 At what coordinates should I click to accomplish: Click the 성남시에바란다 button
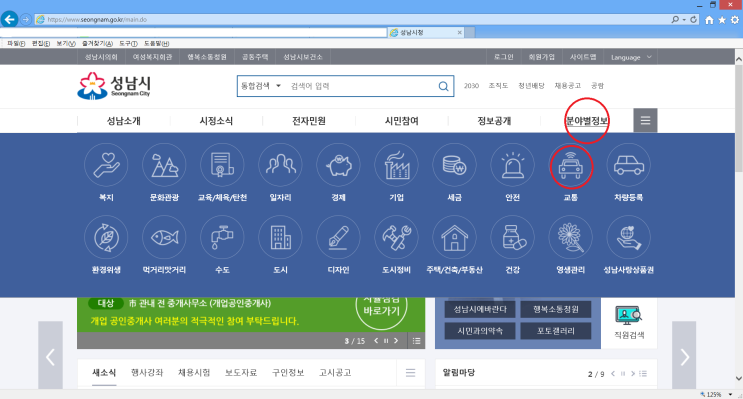pyautogui.click(x=480, y=309)
